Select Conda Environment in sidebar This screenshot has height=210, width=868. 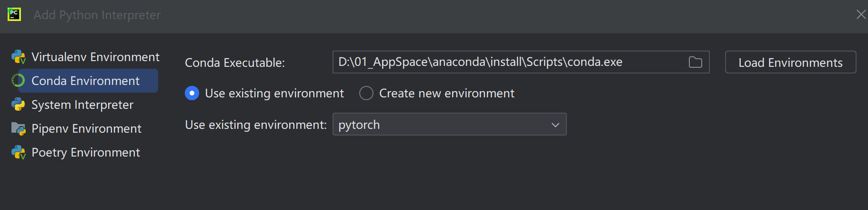(x=85, y=81)
